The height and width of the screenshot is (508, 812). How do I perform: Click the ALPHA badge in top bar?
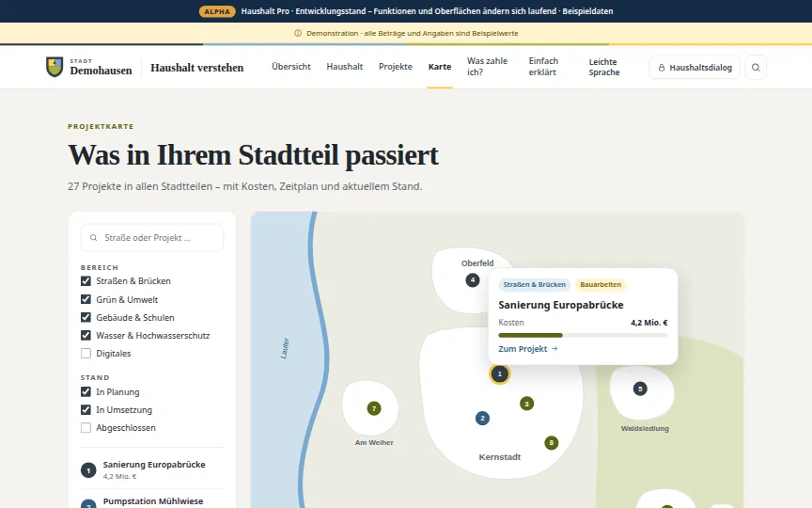tap(217, 11)
